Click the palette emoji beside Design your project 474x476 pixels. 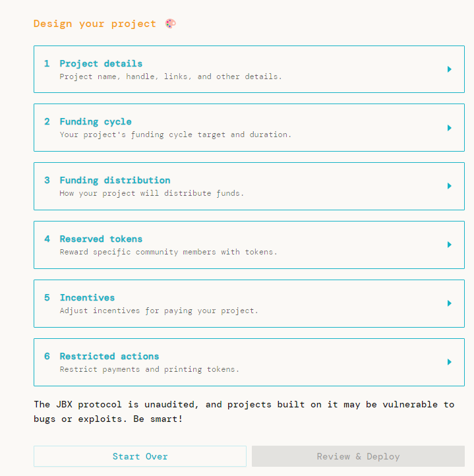click(x=170, y=23)
